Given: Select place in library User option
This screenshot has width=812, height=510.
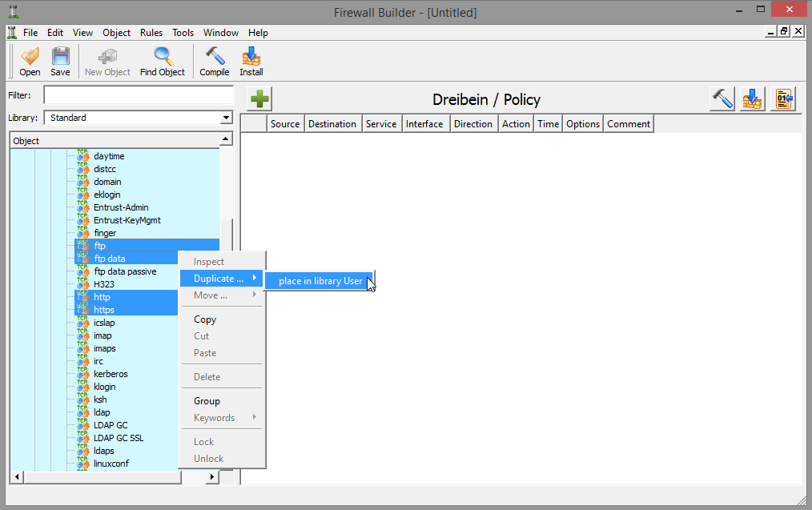Looking at the screenshot, I should (320, 281).
